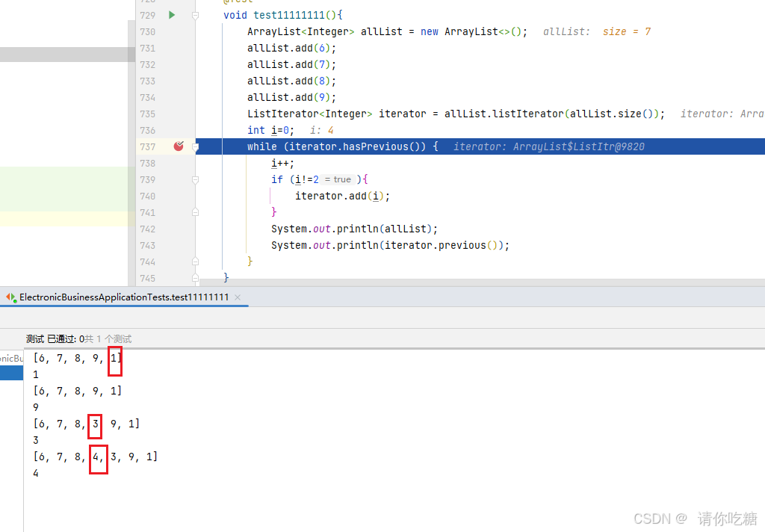Image resolution: width=765 pixels, height=532 pixels.
Task: Set a breakpoint beside line 742
Action: tap(178, 229)
